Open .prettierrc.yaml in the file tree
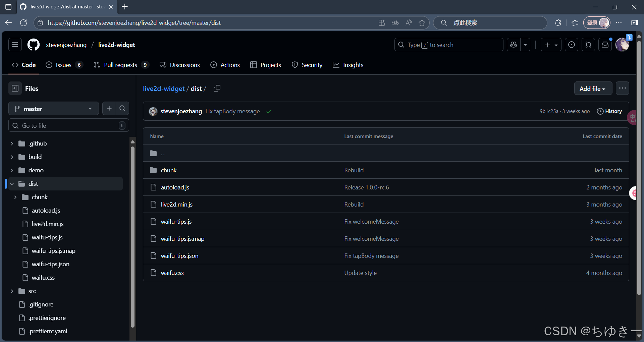 [48, 331]
